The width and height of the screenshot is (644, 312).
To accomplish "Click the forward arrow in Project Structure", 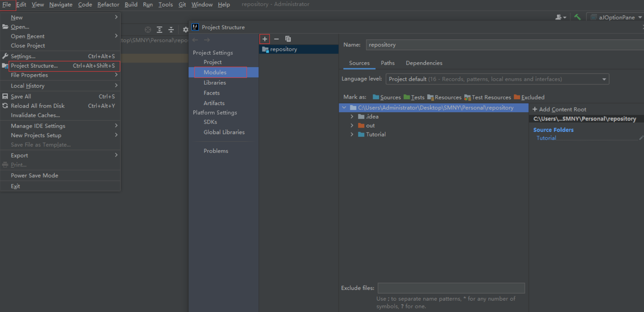I will tap(207, 40).
